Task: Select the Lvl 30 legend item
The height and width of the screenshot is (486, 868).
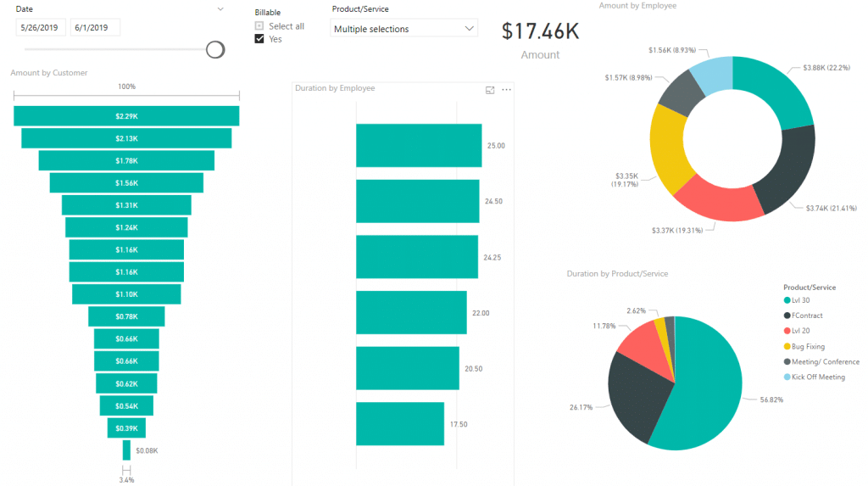Action: [x=797, y=300]
